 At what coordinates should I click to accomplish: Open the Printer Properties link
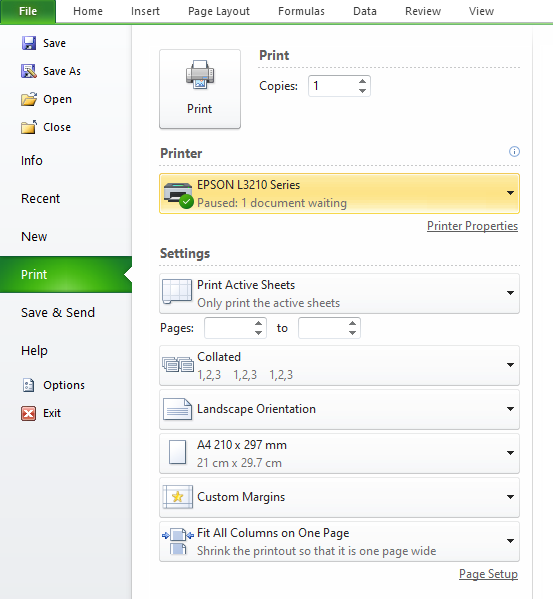(472, 226)
